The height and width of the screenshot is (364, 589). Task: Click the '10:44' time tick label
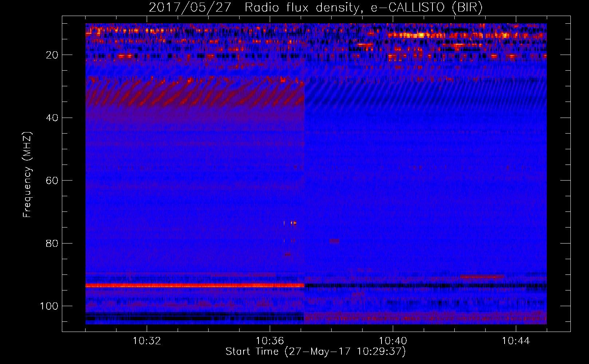pyautogui.click(x=516, y=341)
